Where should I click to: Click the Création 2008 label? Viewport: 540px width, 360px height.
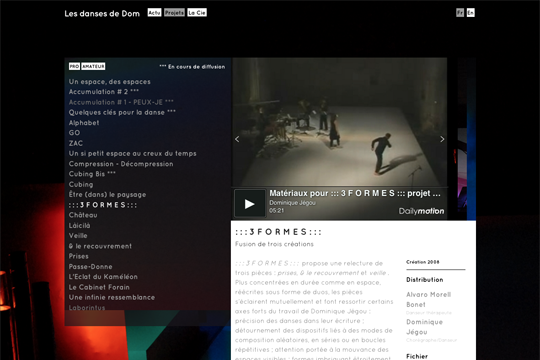tap(423, 262)
